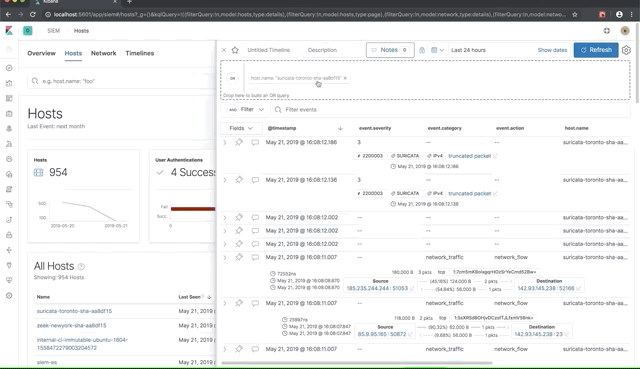Click the Kibana logo icon
The image size is (640, 369).
[x=9, y=31]
